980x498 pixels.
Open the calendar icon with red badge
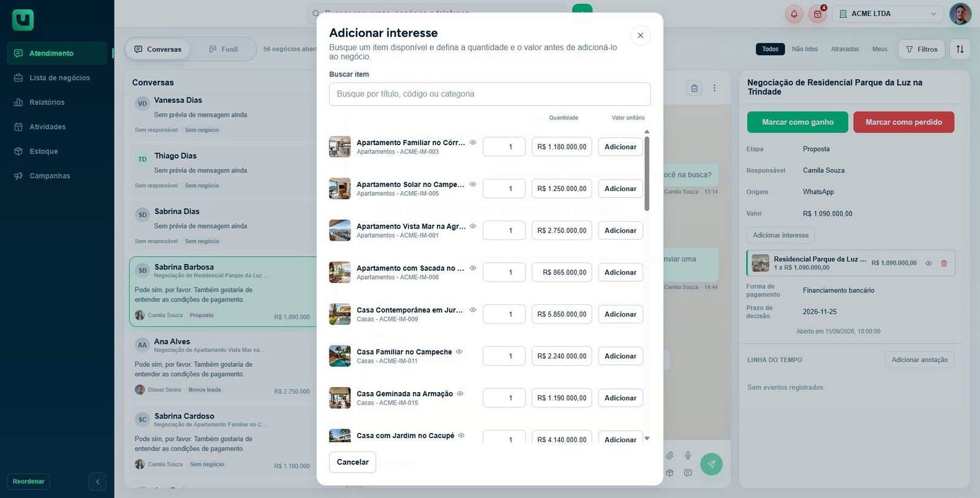pos(817,14)
